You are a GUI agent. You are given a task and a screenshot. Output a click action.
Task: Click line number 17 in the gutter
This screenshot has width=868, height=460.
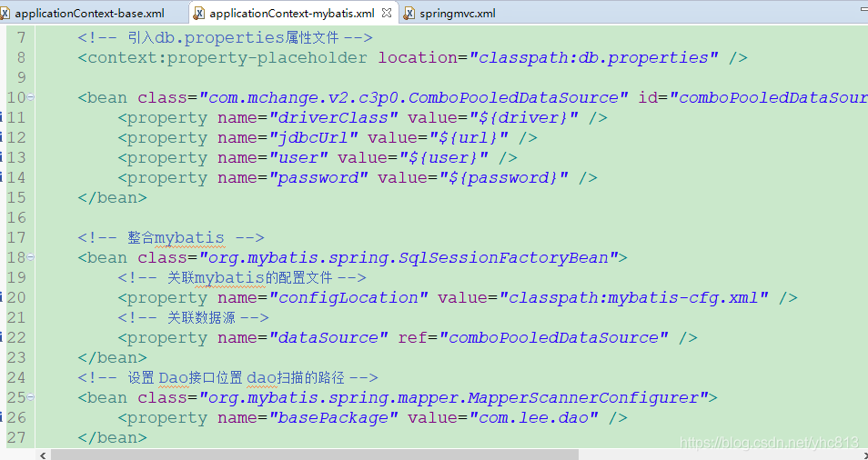(16, 237)
